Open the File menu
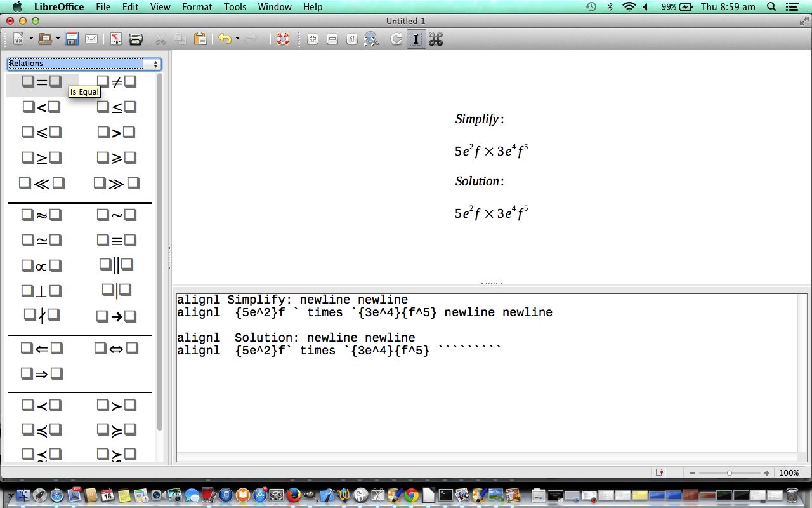The width and height of the screenshot is (812, 508). [x=103, y=7]
